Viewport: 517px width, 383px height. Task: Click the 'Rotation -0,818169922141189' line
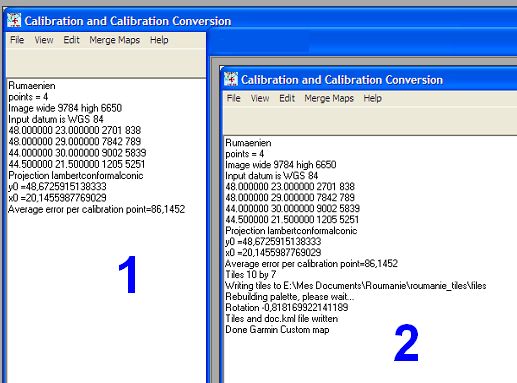[287, 308]
